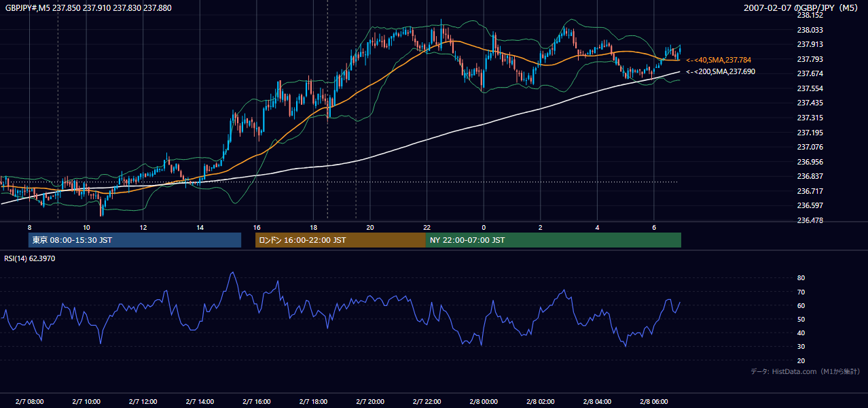Click the Tokyo 08:00-15:30 JST session bar

point(135,240)
